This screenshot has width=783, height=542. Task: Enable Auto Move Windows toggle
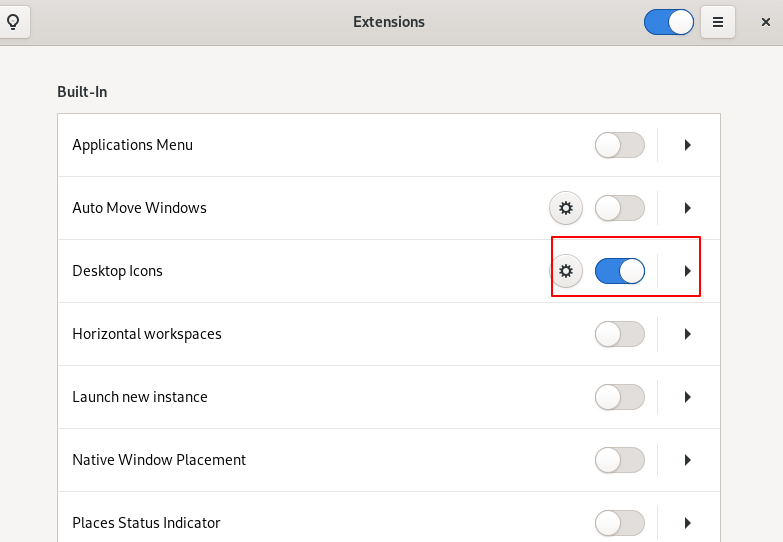(x=620, y=208)
